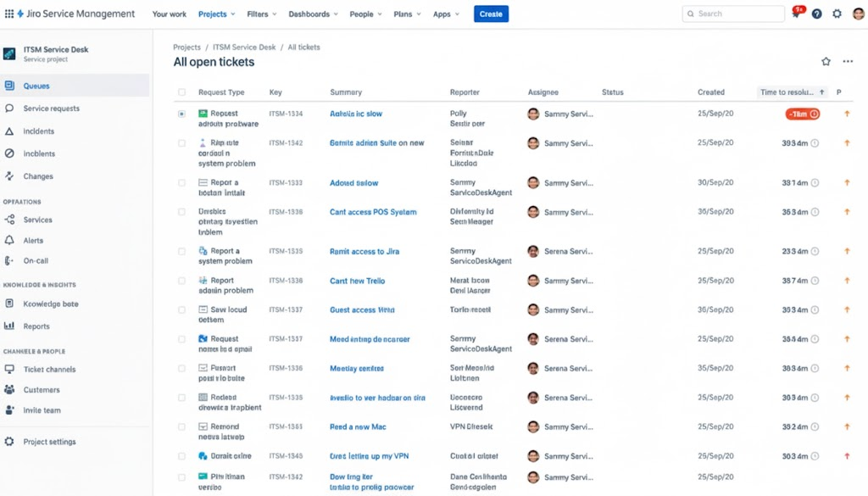Tick the checkbox for ticket ITSM-1334
Viewport: 868px width, 496px height.
coord(181,114)
